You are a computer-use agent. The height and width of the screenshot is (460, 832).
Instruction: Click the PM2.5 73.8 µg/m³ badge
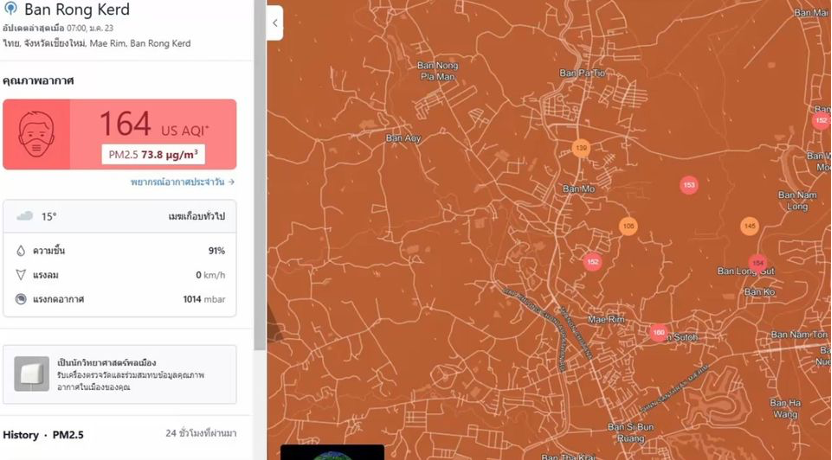pyautogui.click(x=153, y=154)
